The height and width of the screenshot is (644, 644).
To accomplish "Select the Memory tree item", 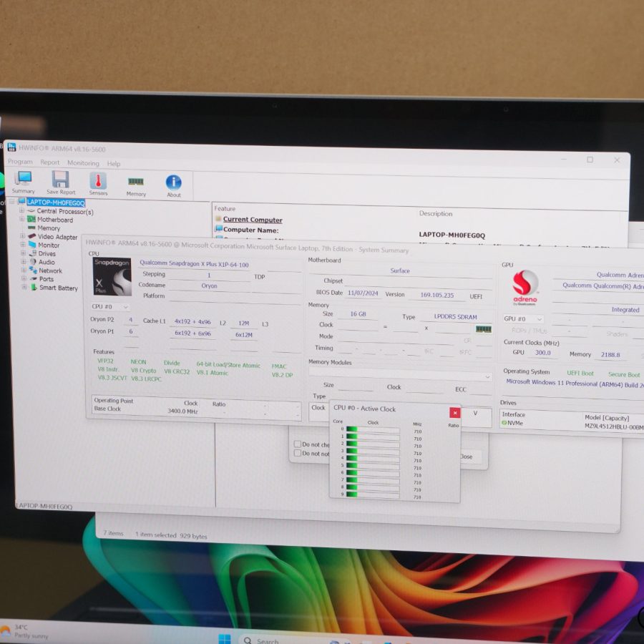I will pos(49,228).
